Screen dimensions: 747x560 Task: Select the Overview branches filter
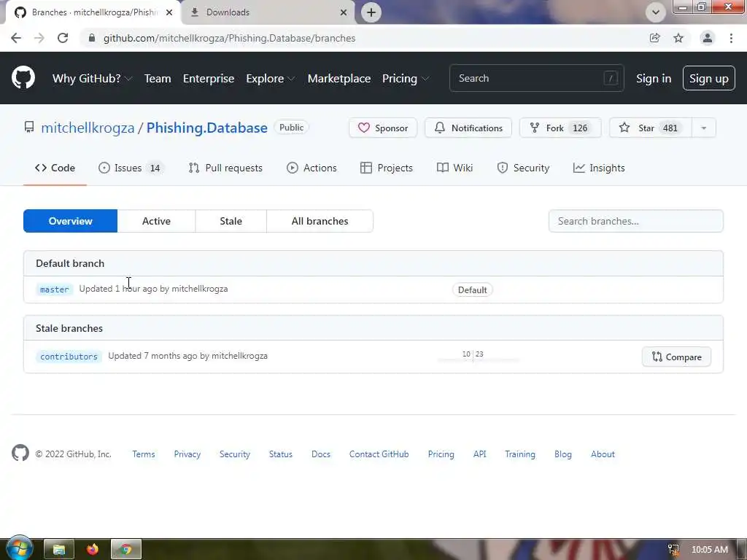(71, 221)
